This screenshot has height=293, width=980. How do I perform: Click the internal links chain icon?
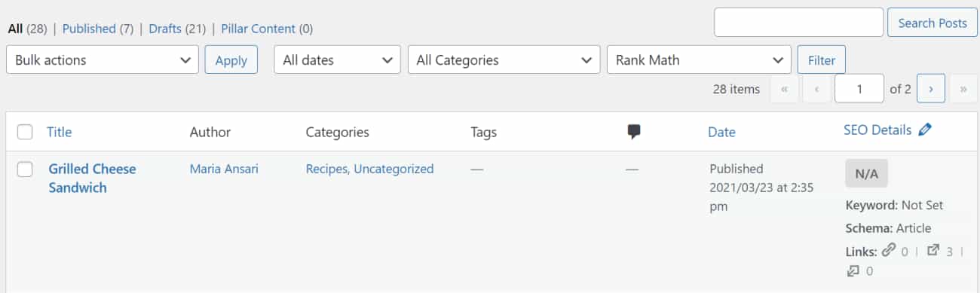coord(889,251)
